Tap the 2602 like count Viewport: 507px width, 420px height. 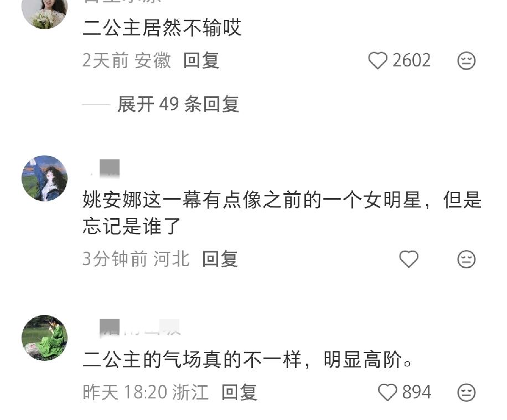411,60
